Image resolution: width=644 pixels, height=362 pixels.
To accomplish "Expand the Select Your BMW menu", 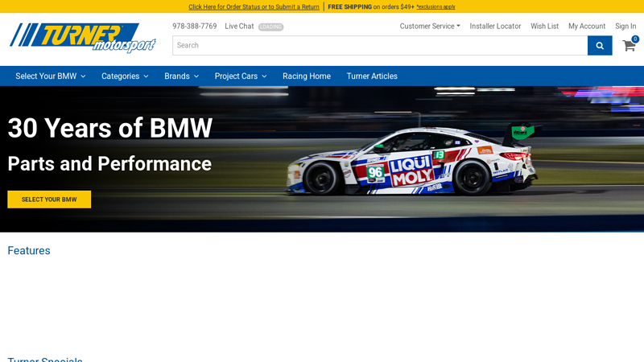I will (x=51, y=76).
